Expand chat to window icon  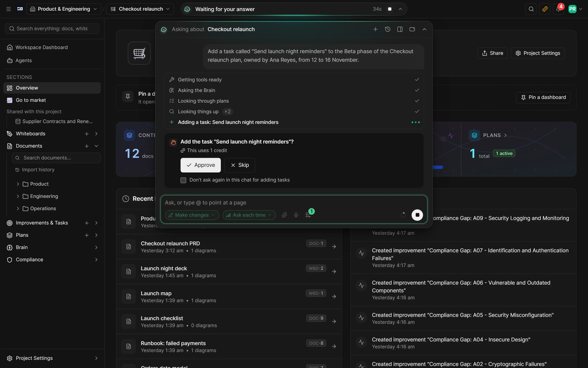(x=412, y=29)
